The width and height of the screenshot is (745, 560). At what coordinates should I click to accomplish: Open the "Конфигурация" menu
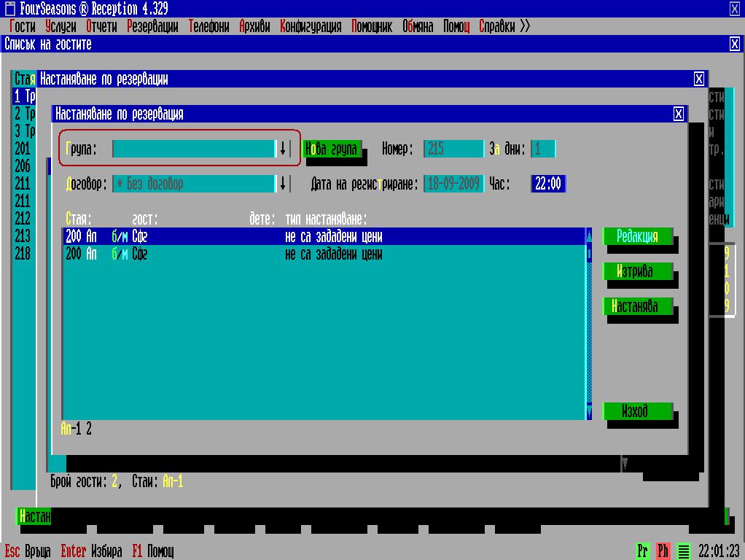point(311,26)
